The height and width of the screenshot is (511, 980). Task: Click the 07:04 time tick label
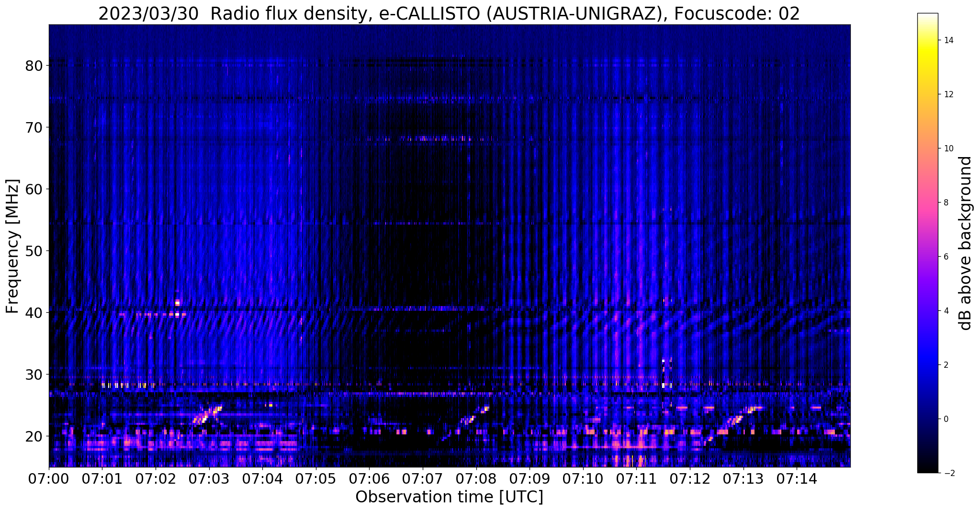[x=262, y=478]
